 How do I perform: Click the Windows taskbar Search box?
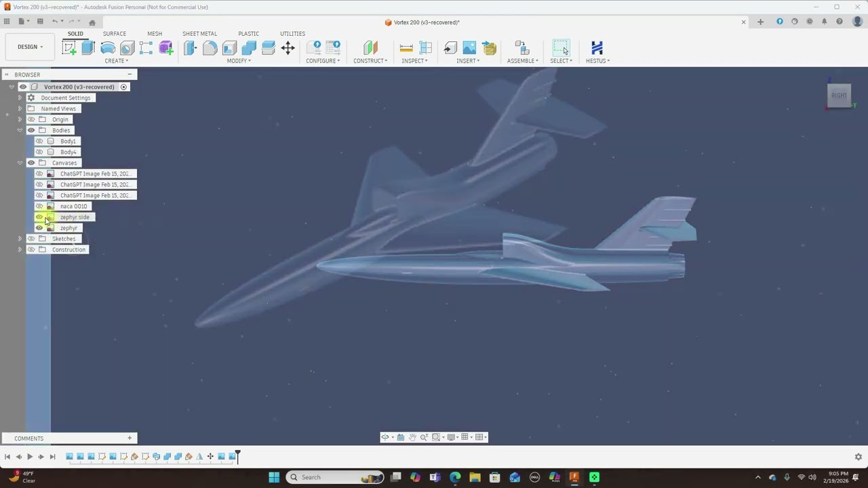tap(334, 477)
